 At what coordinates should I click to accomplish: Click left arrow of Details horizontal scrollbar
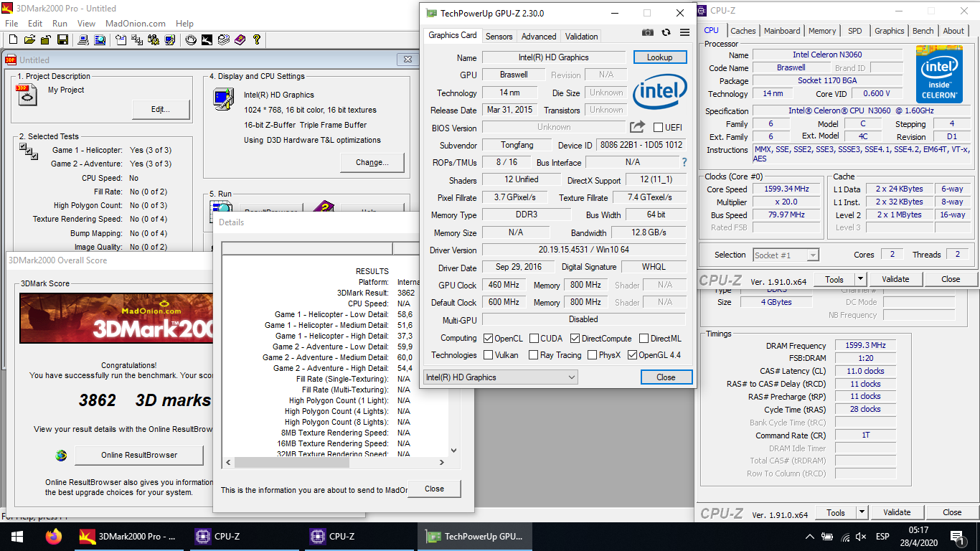click(x=228, y=463)
